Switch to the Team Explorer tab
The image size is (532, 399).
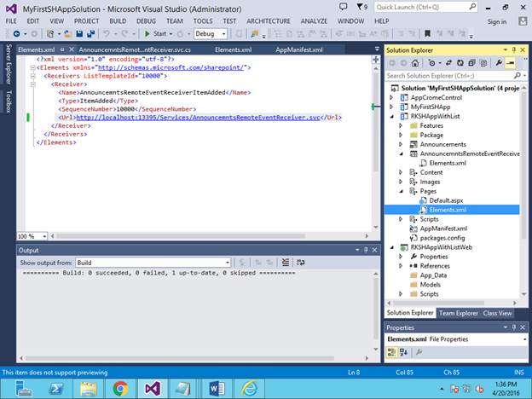(458, 313)
